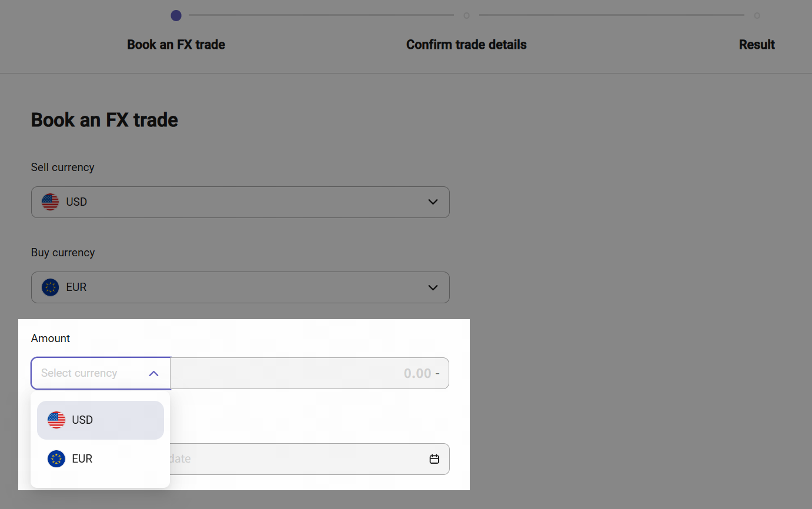
Task: Click the US flag in dropdown list
Action: pos(56,420)
